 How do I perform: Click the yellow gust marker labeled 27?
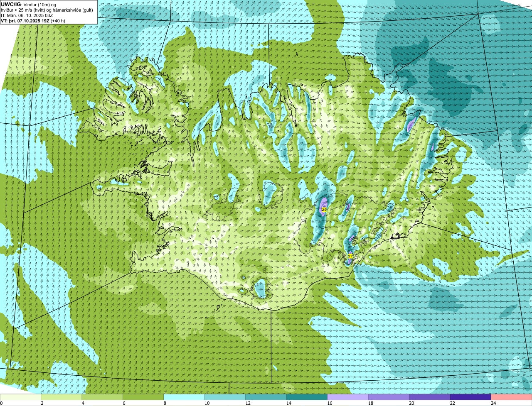coord(350,256)
